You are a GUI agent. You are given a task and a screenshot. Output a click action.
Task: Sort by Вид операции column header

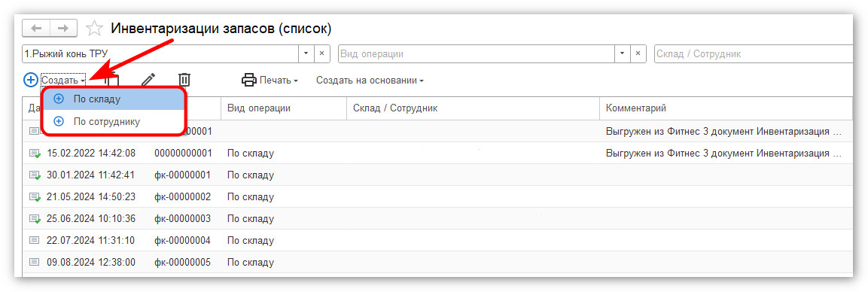pos(283,109)
